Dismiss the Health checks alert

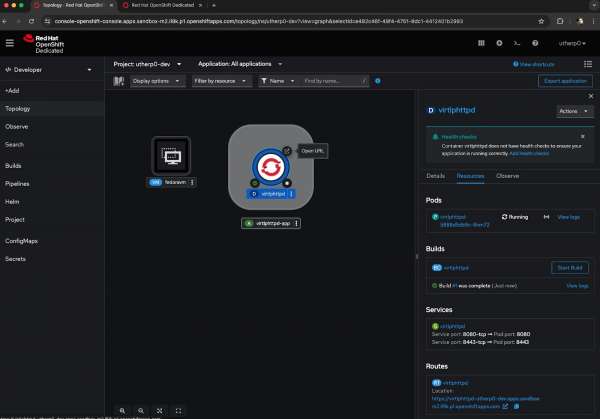[582, 136]
